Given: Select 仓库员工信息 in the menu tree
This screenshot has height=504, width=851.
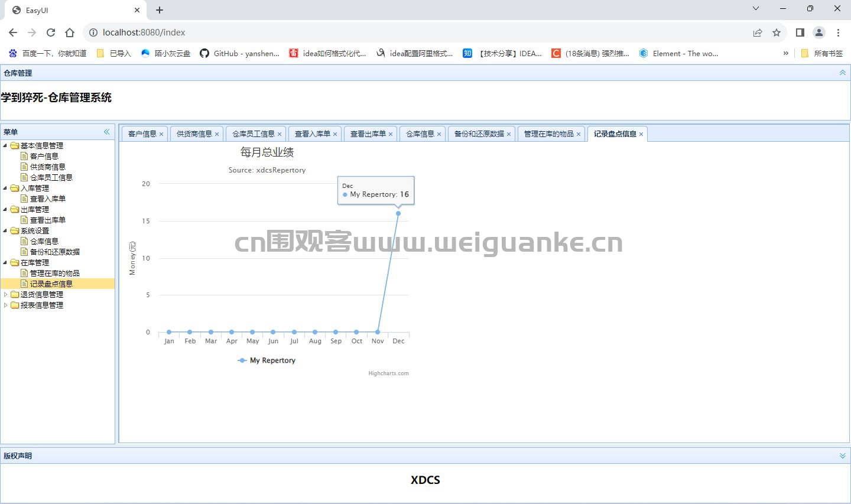Looking at the screenshot, I should click(51, 177).
